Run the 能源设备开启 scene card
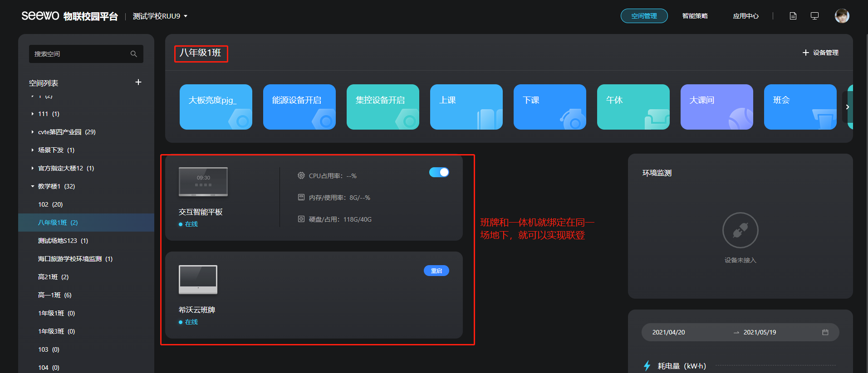 [x=299, y=107]
